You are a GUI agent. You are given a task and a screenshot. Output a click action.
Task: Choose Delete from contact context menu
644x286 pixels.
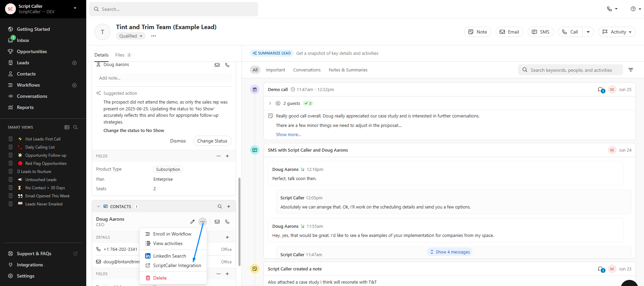click(x=173, y=278)
